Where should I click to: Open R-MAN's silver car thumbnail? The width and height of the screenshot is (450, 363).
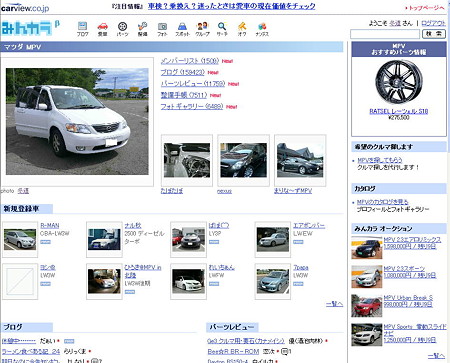click(20, 239)
